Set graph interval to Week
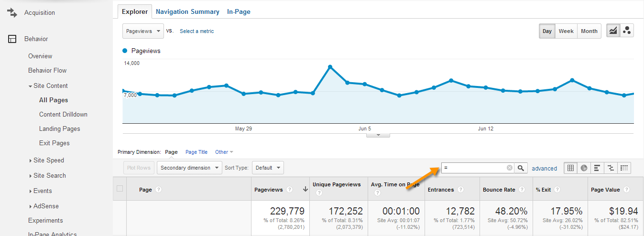Image resolution: width=644 pixels, height=236 pixels. [x=566, y=31]
